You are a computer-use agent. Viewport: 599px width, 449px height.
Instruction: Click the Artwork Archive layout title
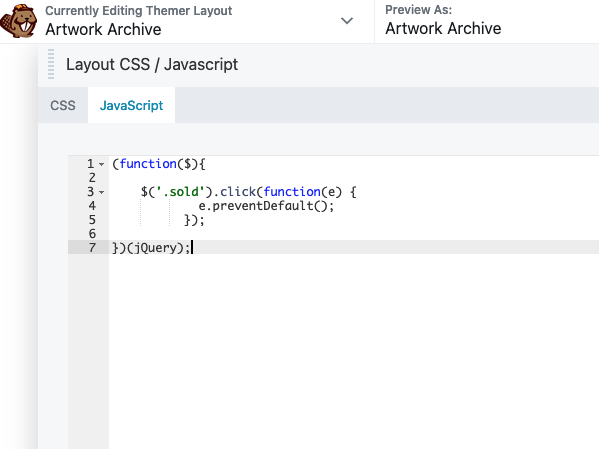[x=103, y=29]
